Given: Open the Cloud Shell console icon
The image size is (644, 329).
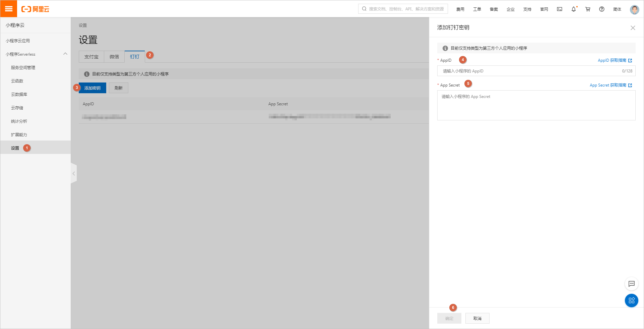Looking at the screenshot, I should point(559,9).
